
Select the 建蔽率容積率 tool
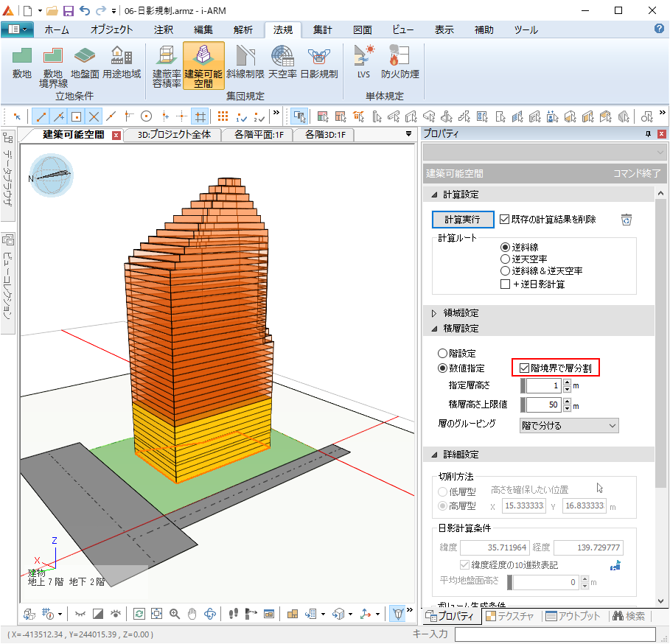click(167, 65)
